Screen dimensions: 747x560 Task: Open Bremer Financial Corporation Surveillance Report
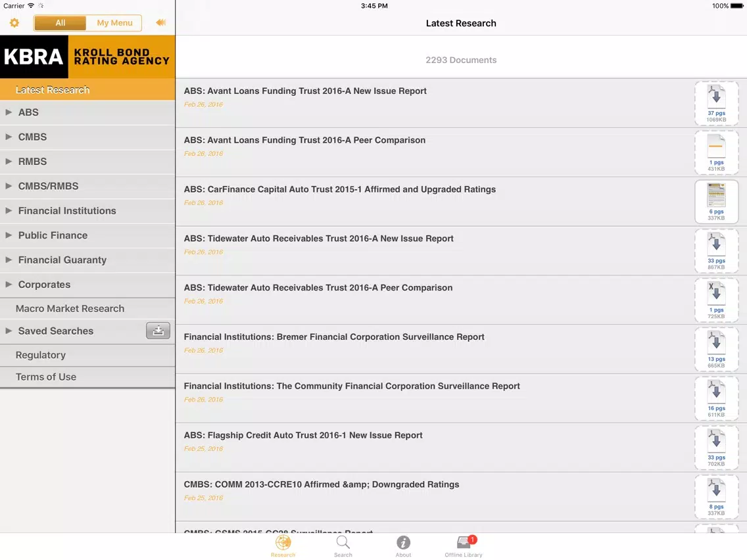tap(334, 337)
